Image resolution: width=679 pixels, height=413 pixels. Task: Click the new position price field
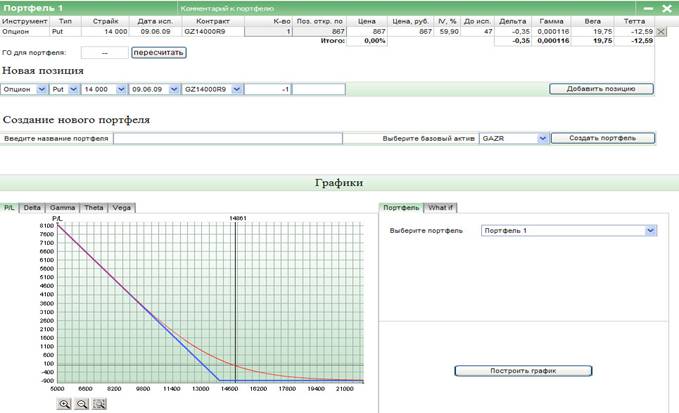[x=319, y=89]
